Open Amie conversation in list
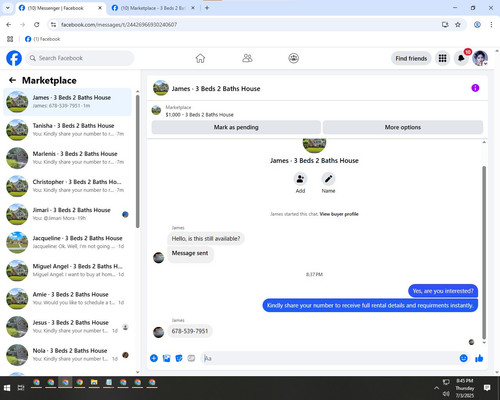500x400 pixels. coord(67,298)
